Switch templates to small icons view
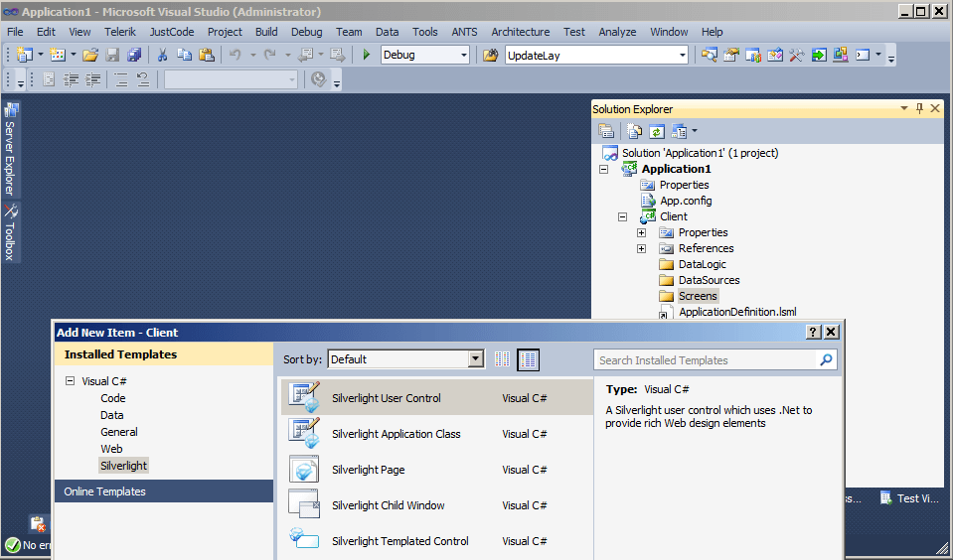This screenshot has height=560, width=953. pyautogui.click(x=502, y=359)
